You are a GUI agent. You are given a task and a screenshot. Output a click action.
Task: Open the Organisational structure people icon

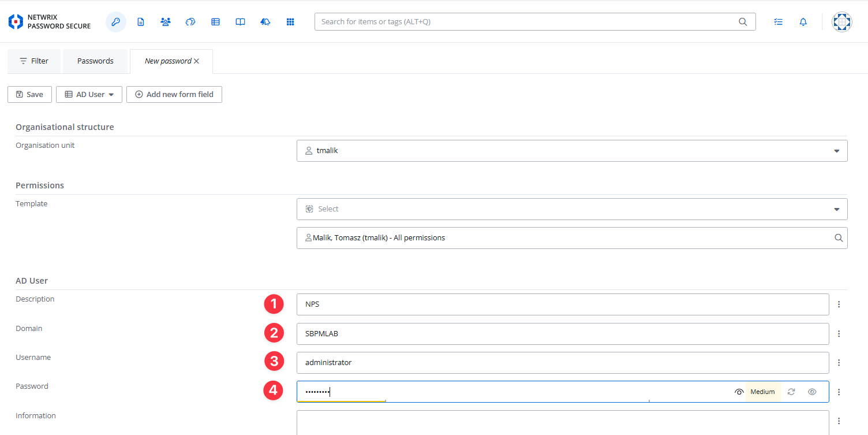[x=166, y=22]
